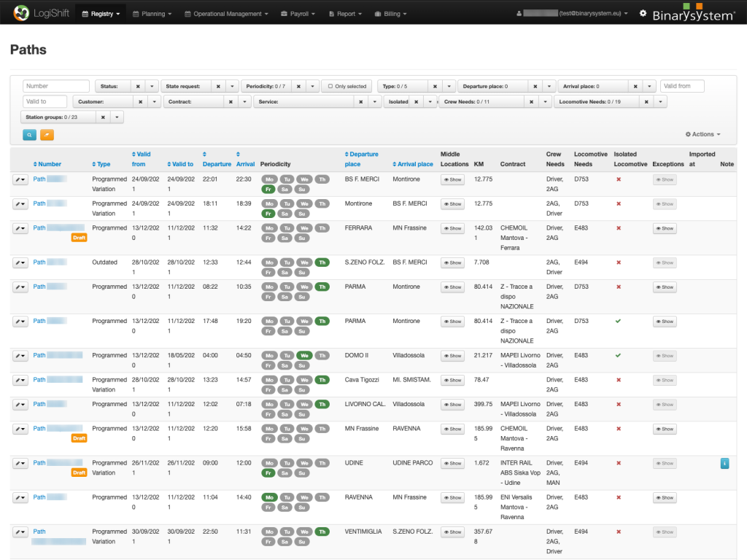
Task: Clear the Departure place filter x
Action: (535, 86)
